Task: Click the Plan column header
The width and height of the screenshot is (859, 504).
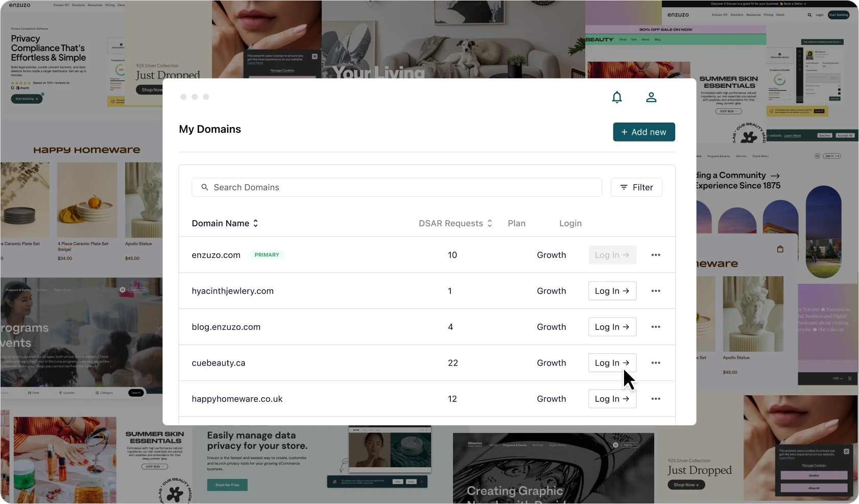Action: coord(516,223)
